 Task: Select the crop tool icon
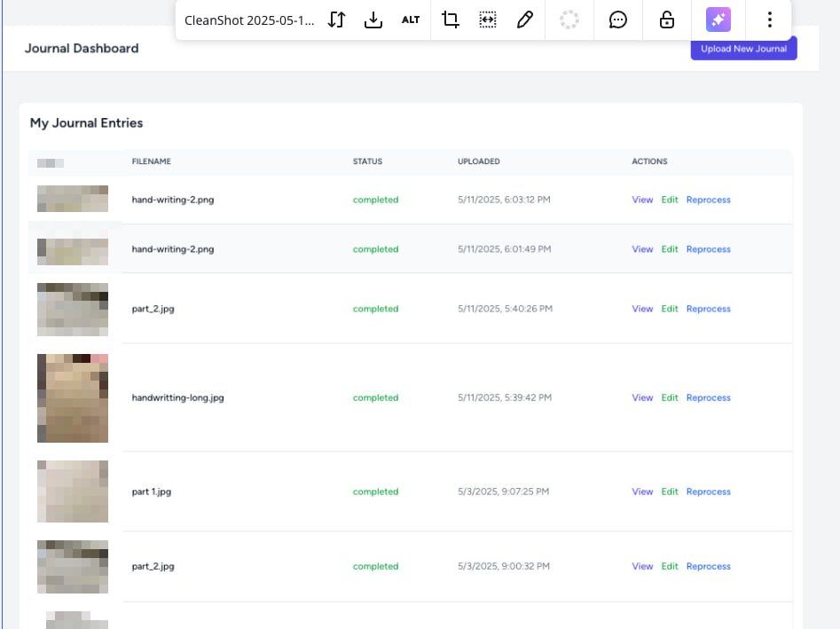tap(450, 20)
